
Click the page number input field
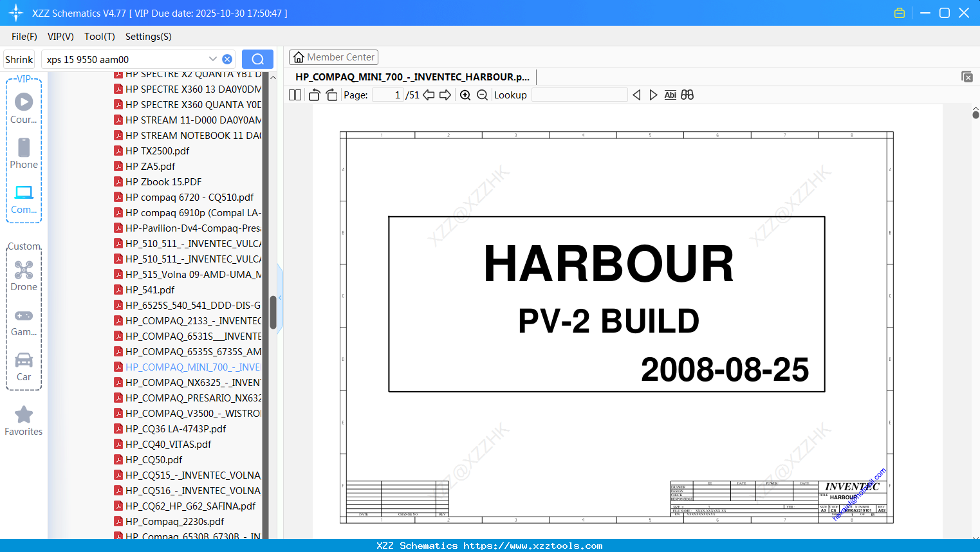coord(387,95)
